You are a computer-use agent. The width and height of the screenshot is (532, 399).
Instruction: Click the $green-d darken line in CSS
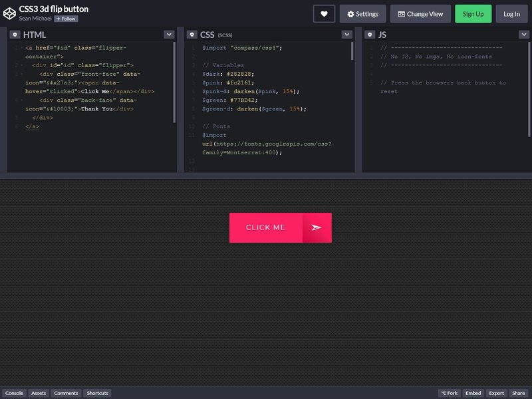point(255,109)
